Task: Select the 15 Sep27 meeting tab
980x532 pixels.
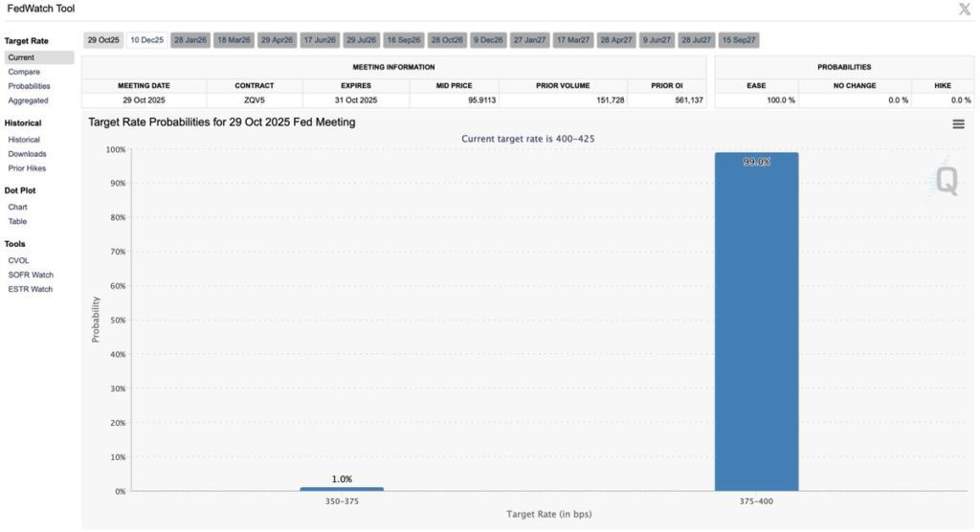Action: point(740,40)
